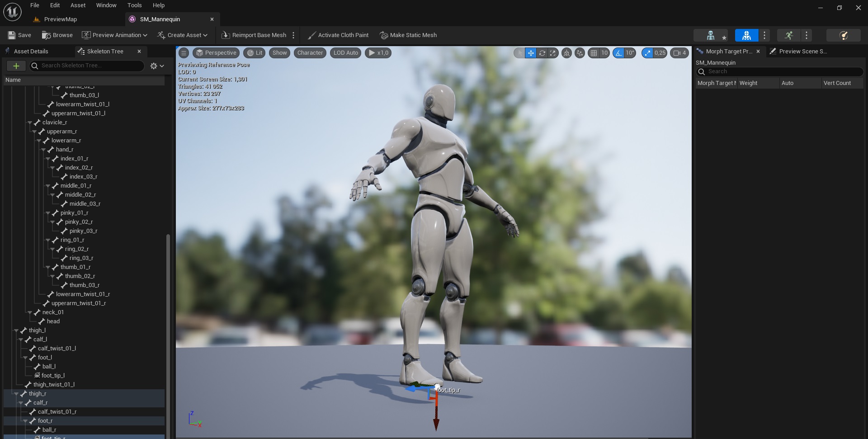Viewport: 868px width, 439px height.
Task: Collapse the hand_r bone
Action: pos(43,150)
